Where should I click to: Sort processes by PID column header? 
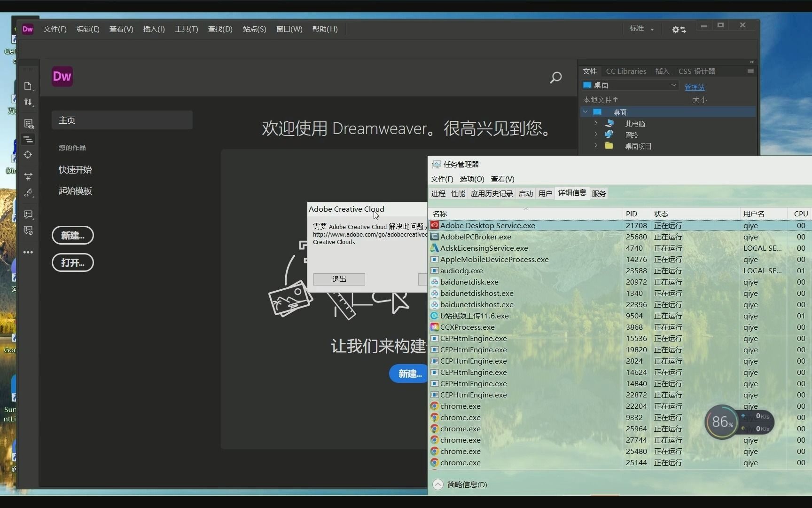(x=637, y=214)
